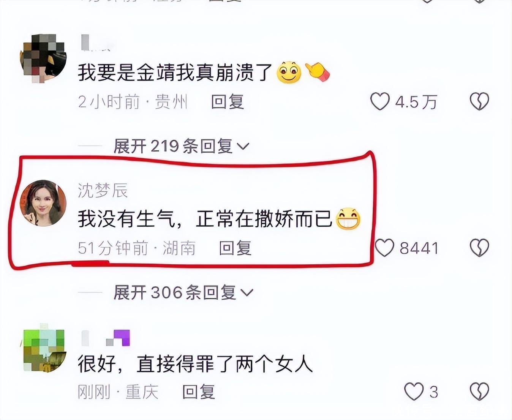Image resolution: width=512 pixels, height=420 pixels.
Task: Open the pixelated avatar of 贵州 commenter
Action: [43, 58]
